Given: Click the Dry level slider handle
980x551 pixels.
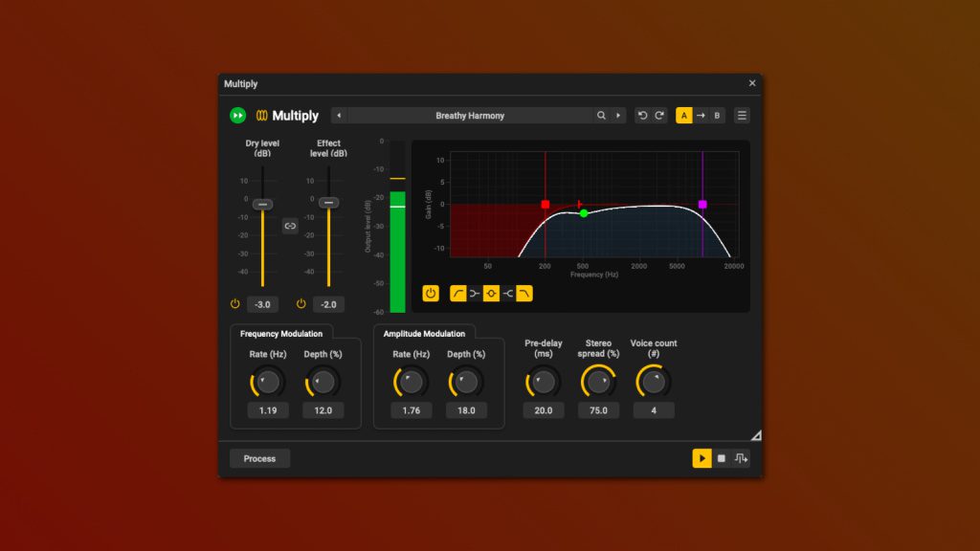Looking at the screenshot, I should click(262, 205).
